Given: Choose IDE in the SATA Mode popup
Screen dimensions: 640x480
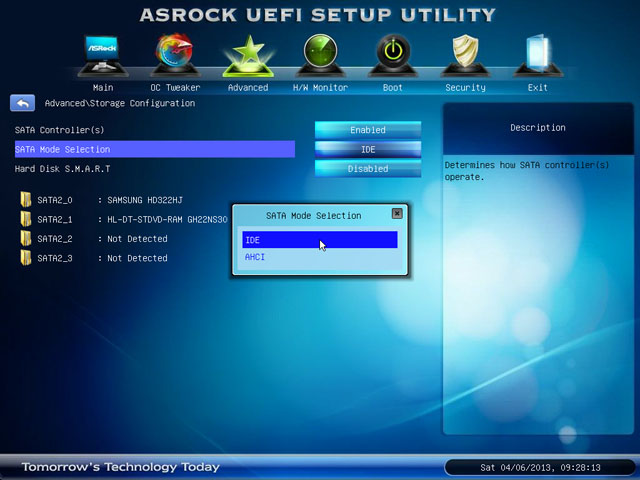Looking at the screenshot, I should point(320,240).
